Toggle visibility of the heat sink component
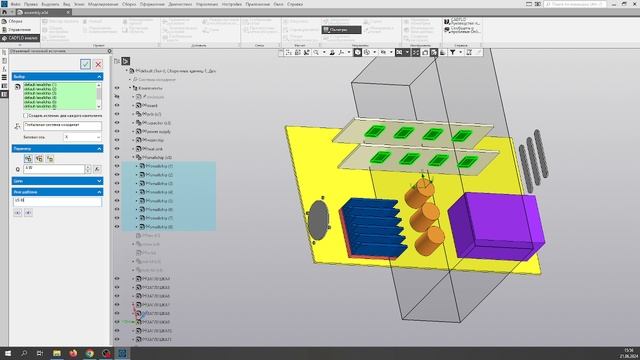 click(117, 149)
